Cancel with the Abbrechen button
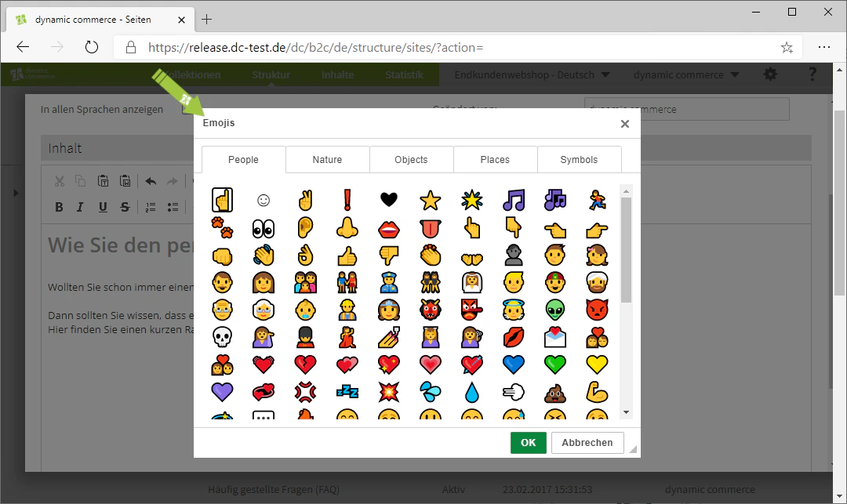This screenshot has width=847, height=504. point(587,443)
